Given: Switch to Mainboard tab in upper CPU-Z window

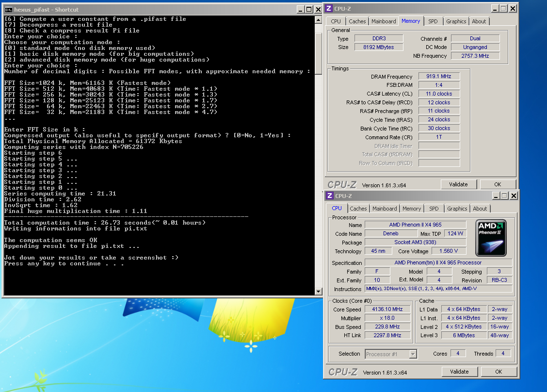Looking at the screenshot, I should [384, 21].
